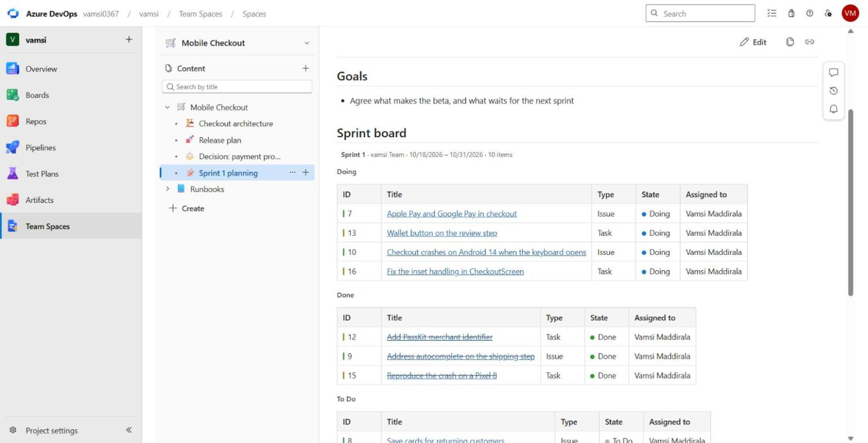Click the Spaces breadcrumb
This screenshot has width=868, height=443.
(x=254, y=13)
